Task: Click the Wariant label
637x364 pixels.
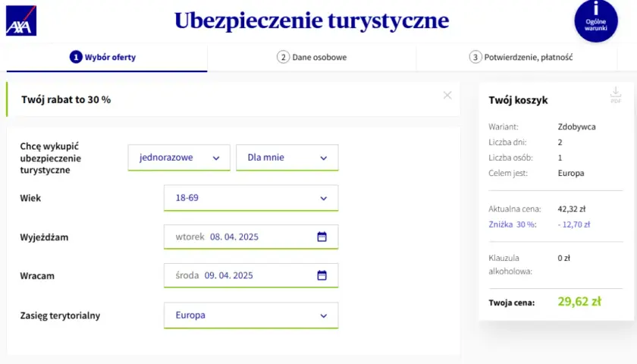Action: [x=504, y=127]
